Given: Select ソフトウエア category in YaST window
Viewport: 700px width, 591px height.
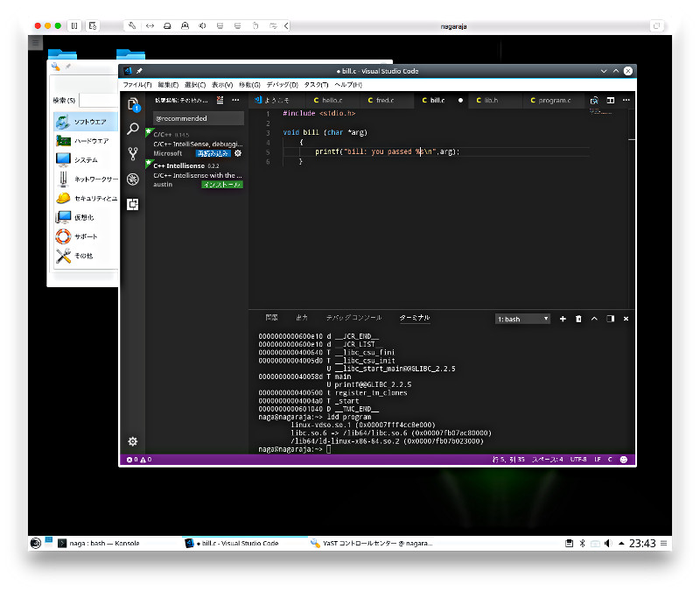Looking at the screenshot, I should click(x=86, y=122).
